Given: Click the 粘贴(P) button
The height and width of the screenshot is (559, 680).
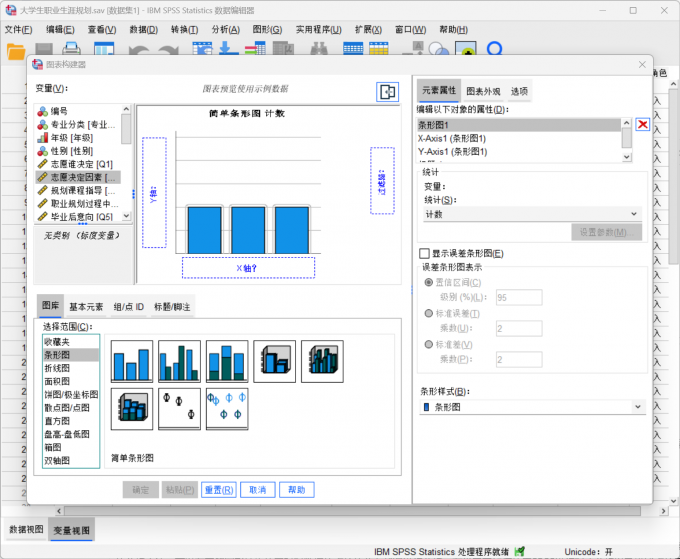Looking at the screenshot, I should coord(180,490).
